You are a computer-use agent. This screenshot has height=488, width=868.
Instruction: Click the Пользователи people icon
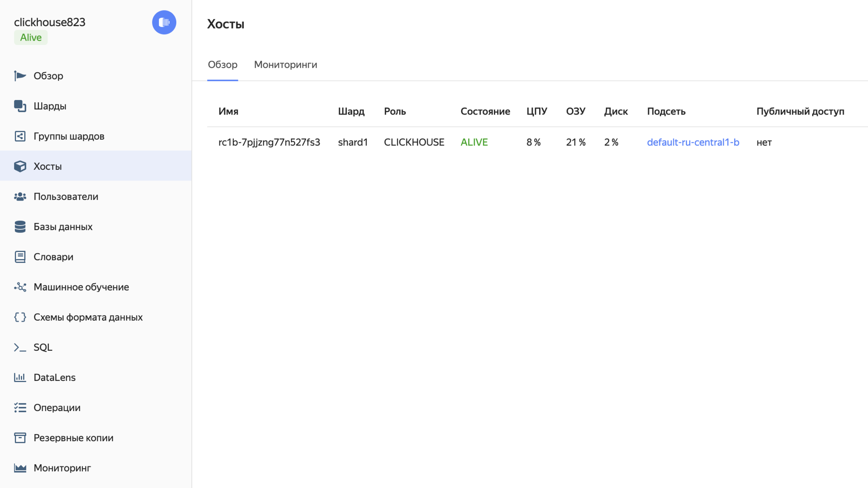click(20, 197)
